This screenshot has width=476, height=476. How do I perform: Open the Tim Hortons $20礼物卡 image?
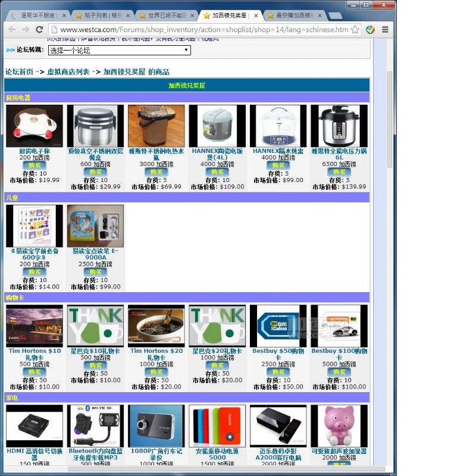156,326
